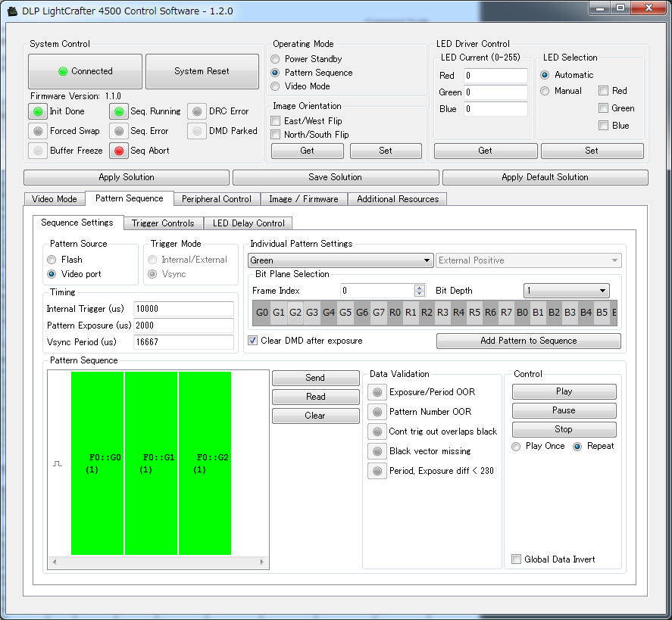Open the Image / Firmware tab
The width and height of the screenshot is (672, 620).
(304, 199)
